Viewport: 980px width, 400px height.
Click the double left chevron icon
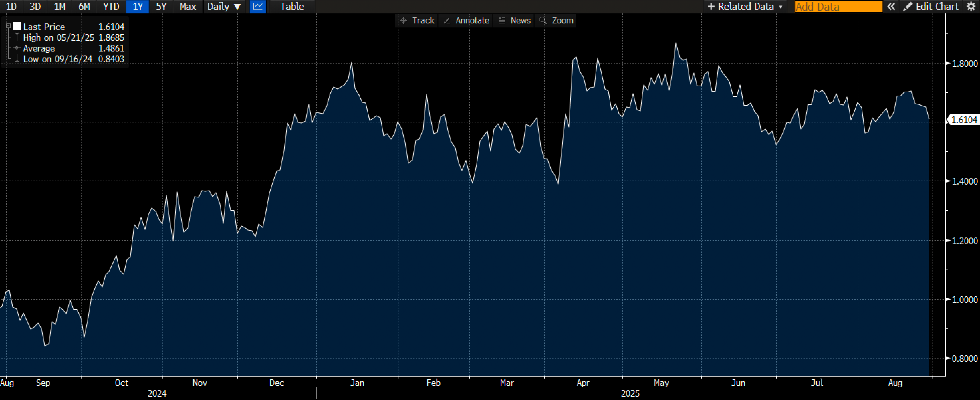pos(891,6)
